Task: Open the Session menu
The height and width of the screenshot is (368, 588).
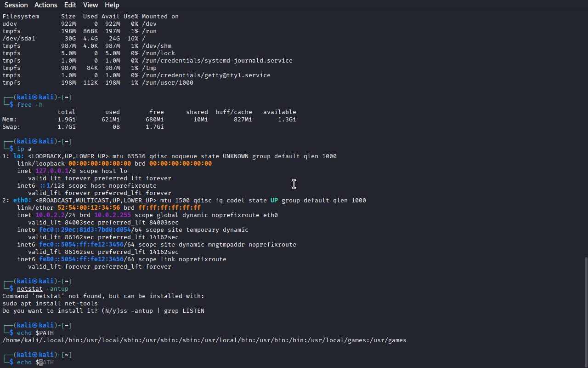Action: pyautogui.click(x=16, y=5)
